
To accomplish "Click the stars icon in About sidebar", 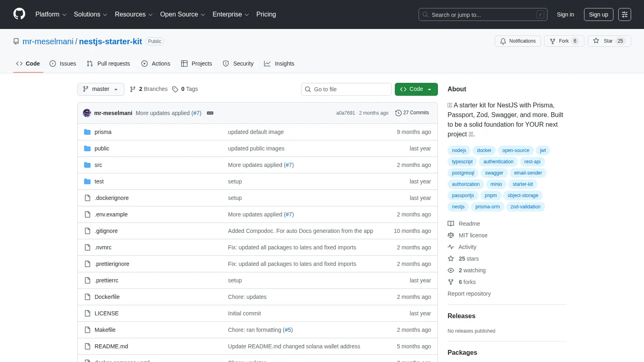I will click(x=451, y=259).
